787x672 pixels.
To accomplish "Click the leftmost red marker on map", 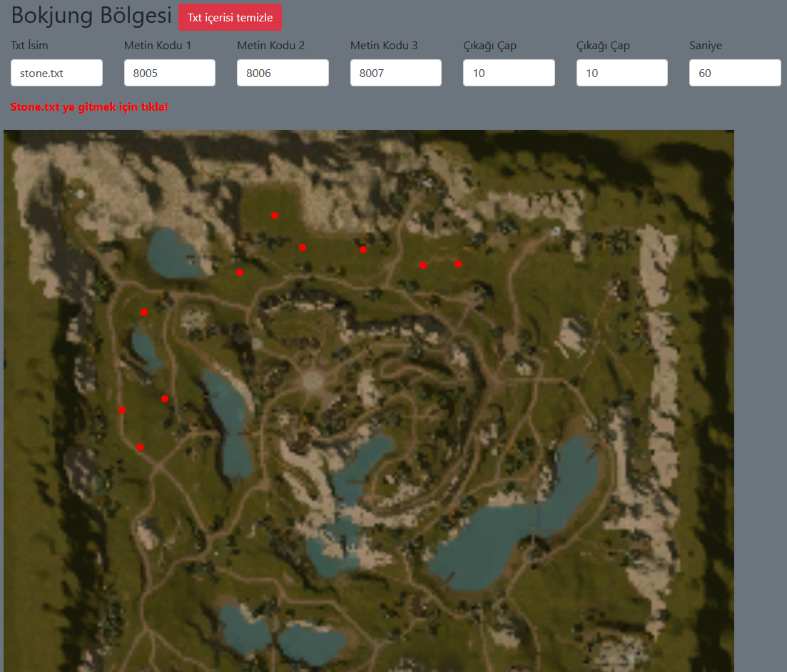I will 122,409.
